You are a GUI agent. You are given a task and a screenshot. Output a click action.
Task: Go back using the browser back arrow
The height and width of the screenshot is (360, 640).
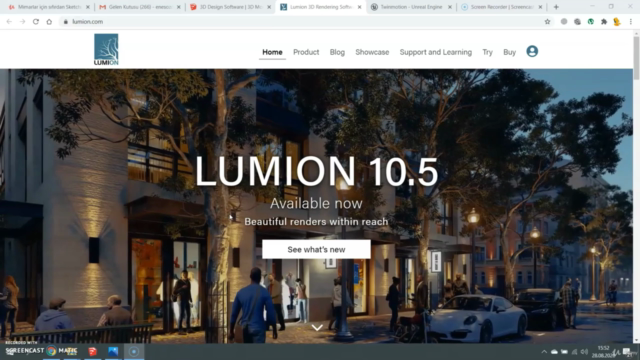9,22
